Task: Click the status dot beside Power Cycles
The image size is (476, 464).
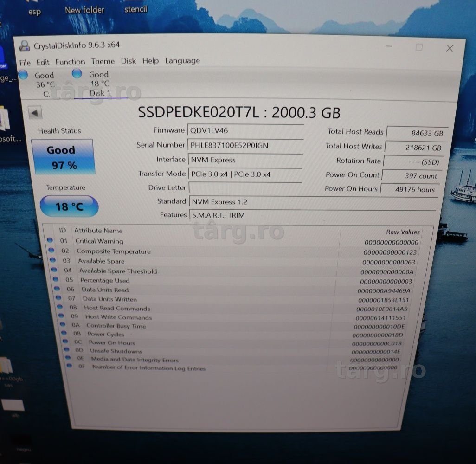Action: pyautogui.click(x=64, y=333)
